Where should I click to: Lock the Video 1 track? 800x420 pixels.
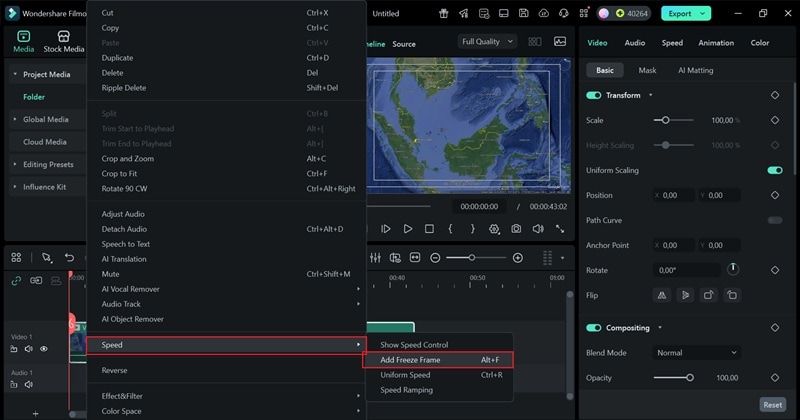click(14, 349)
